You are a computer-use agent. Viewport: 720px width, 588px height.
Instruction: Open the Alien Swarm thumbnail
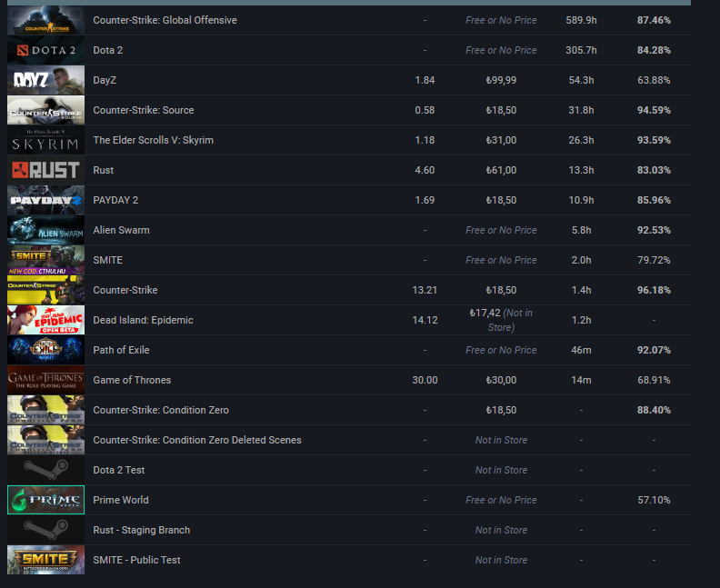pyautogui.click(x=46, y=230)
